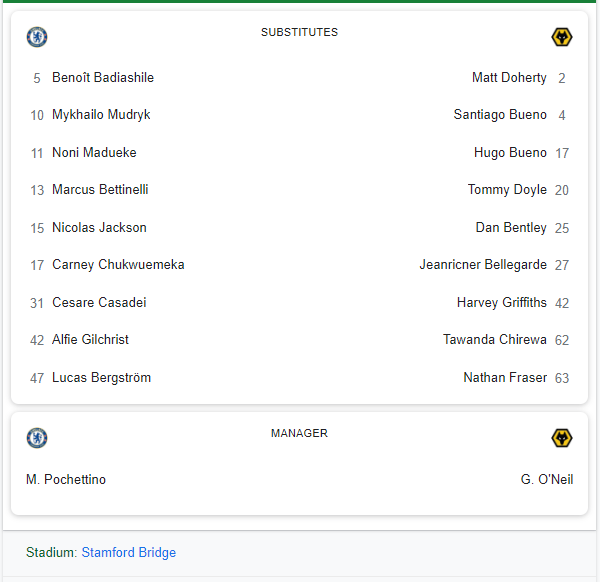Select substitute Benoît Badiashile
This screenshot has width=600, height=582.
pyautogui.click(x=103, y=78)
